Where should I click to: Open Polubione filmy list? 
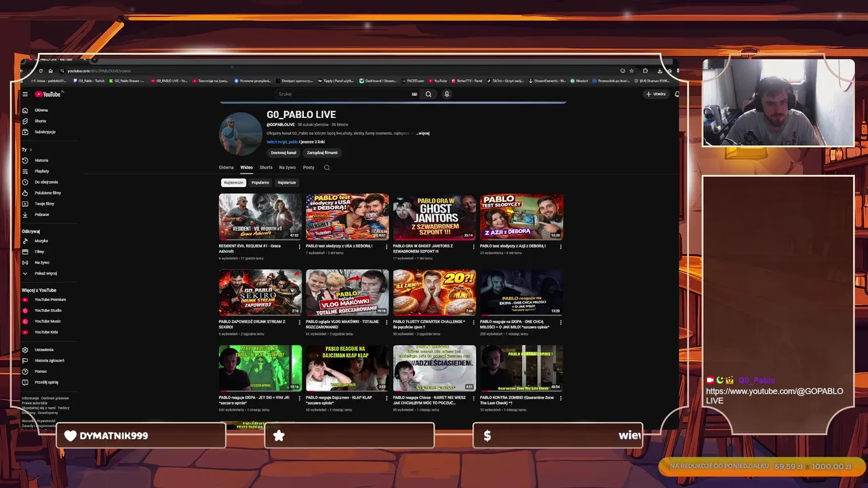48,192
